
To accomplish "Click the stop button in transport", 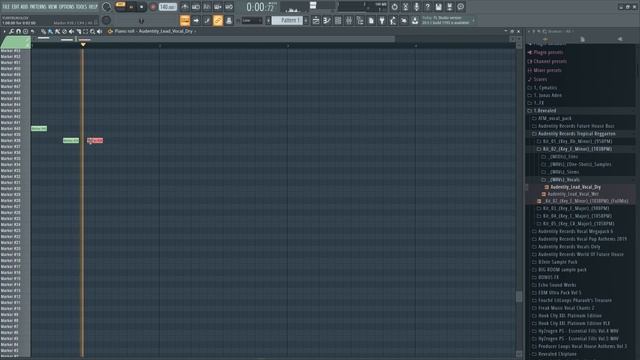I will [x=141, y=7].
